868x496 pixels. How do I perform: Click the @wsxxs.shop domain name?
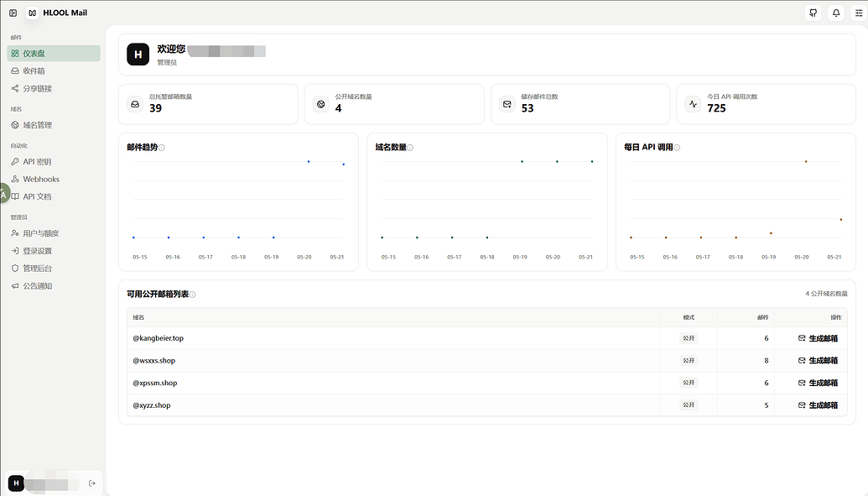(x=154, y=360)
